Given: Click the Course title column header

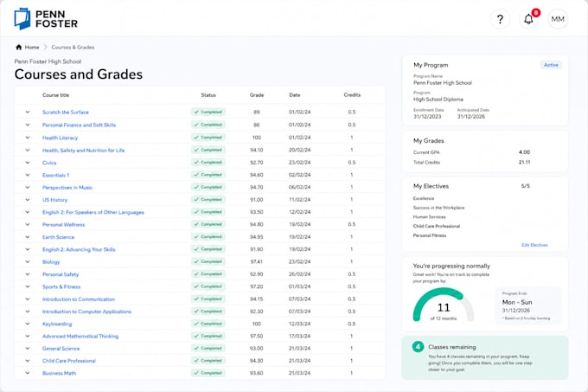Looking at the screenshot, I should tap(55, 95).
